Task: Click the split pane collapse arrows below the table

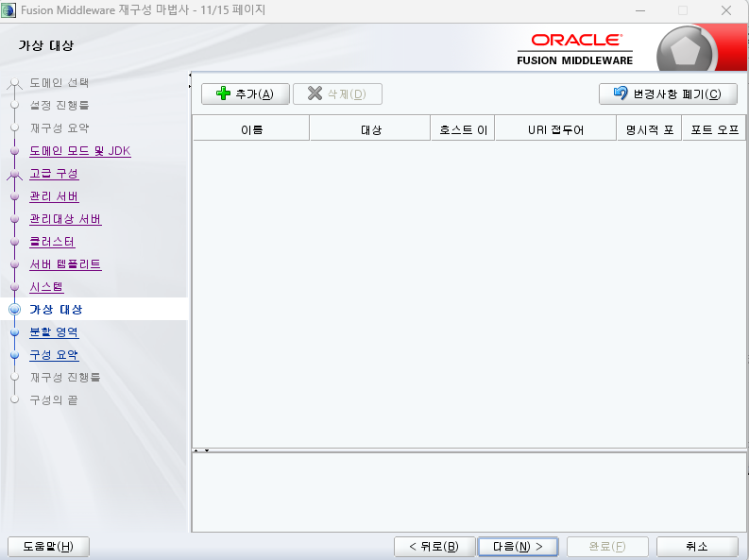Action: pyautogui.click(x=201, y=450)
